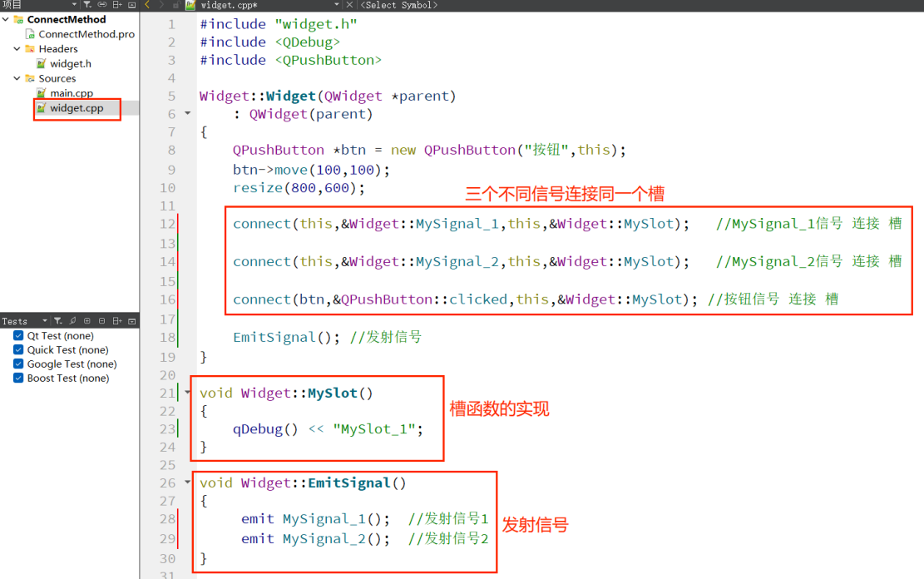This screenshot has width=924, height=579.
Task: Expand all tests with plus icon
Action: coord(87,321)
